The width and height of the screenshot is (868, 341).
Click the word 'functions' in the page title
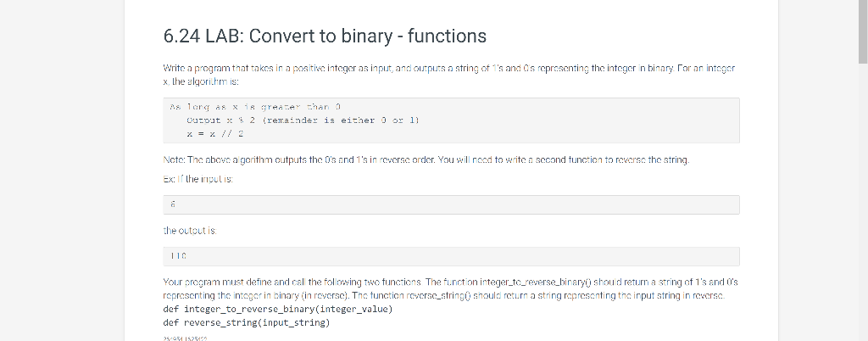448,36
